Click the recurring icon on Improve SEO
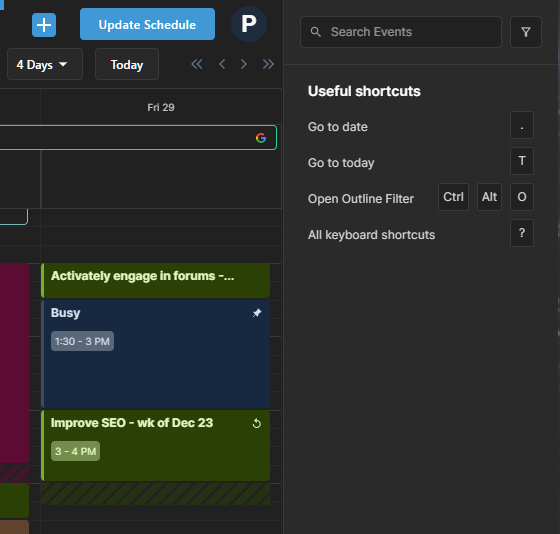The image size is (560, 534). tap(256, 423)
